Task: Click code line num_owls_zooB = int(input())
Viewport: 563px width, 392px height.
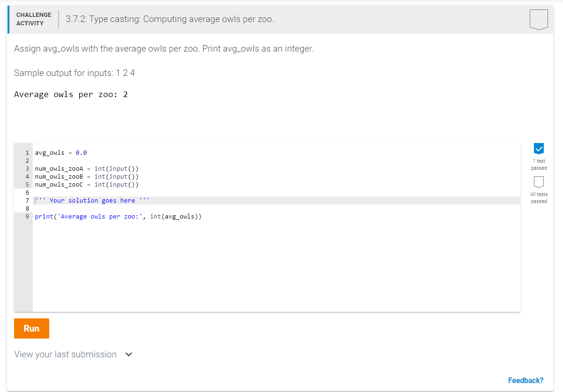Action: click(x=87, y=176)
